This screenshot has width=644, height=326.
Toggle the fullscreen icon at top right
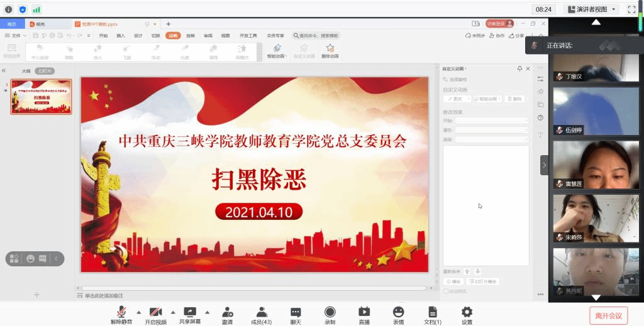coord(631,9)
